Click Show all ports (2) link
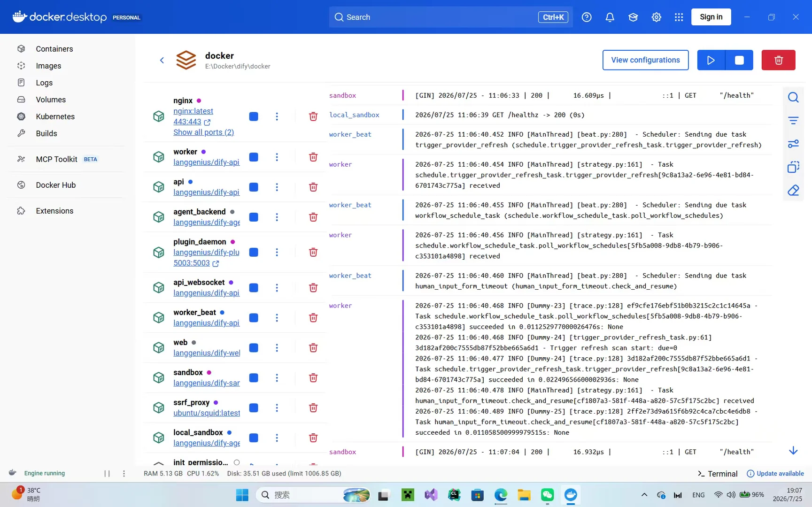The width and height of the screenshot is (812, 507). click(x=203, y=132)
